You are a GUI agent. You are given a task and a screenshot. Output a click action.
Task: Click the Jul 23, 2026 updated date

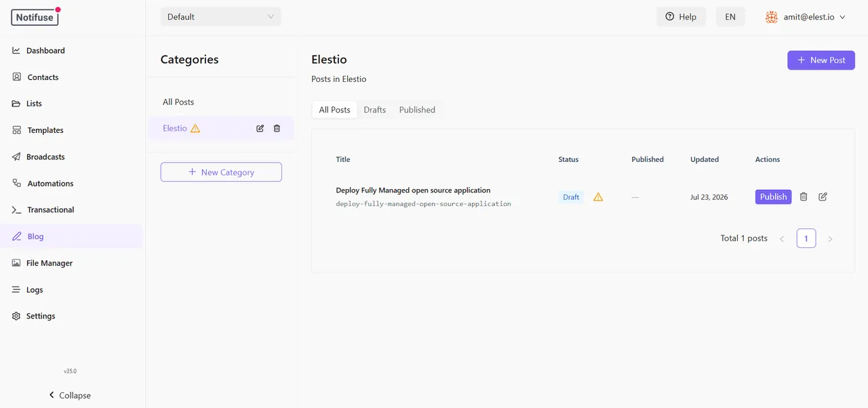click(709, 197)
